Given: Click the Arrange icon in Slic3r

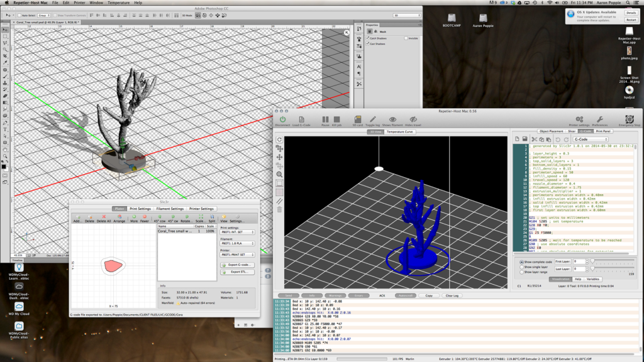Looking at the screenshot, I should pos(119,217).
